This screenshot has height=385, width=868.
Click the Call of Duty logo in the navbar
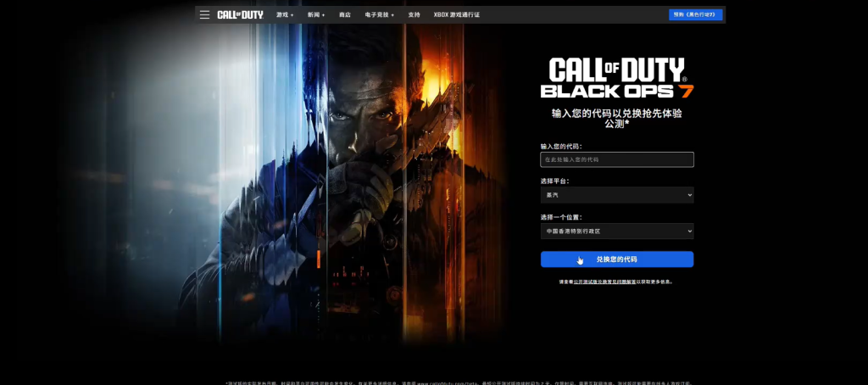tap(240, 14)
